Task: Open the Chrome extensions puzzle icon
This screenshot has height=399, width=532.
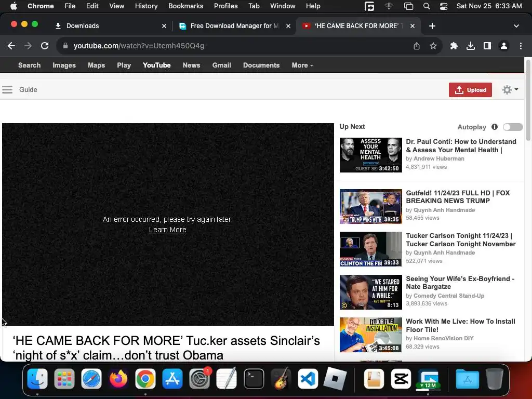Action: pyautogui.click(x=454, y=46)
